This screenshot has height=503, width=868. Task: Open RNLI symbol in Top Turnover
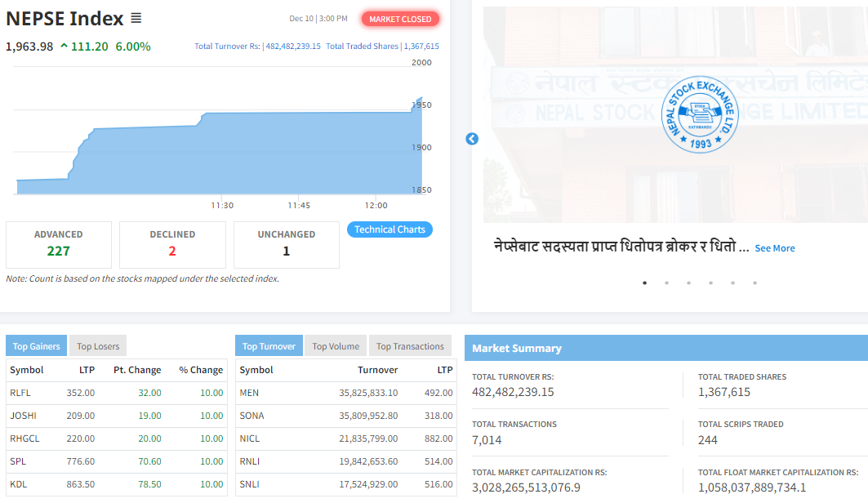point(250,461)
